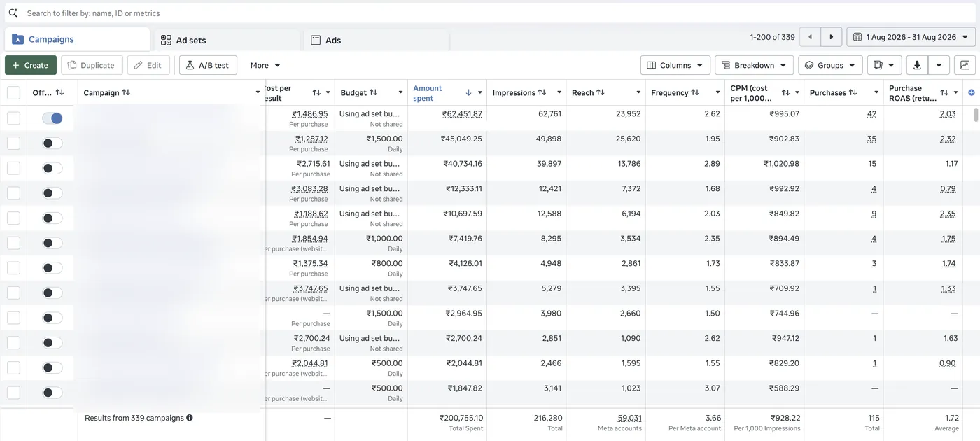Check the row with ₹62,451.87 spent
Screen dimensions: 980x441
[x=13, y=118]
